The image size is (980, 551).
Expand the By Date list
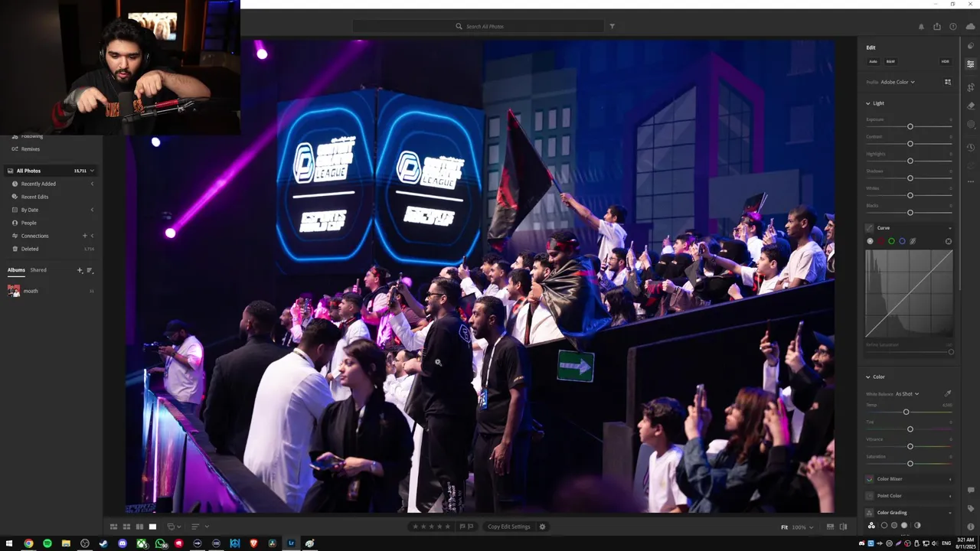(x=92, y=210)
